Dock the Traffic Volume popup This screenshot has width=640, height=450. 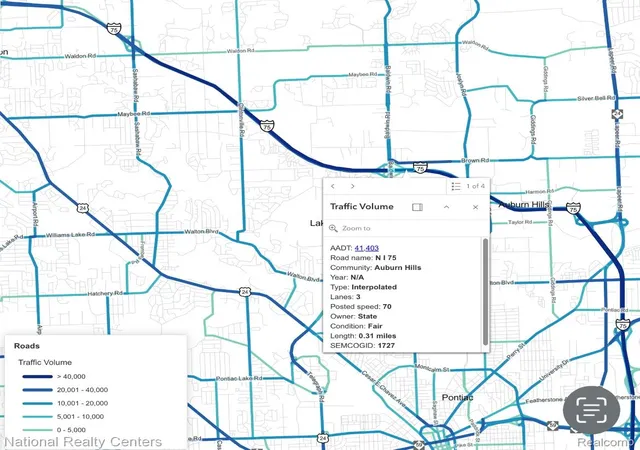(417, 207)
